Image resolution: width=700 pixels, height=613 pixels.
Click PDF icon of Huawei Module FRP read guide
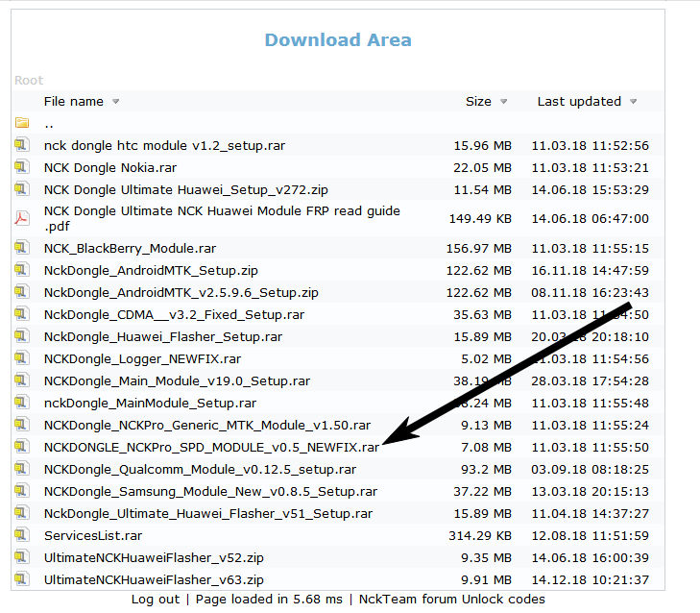point(22,218)
